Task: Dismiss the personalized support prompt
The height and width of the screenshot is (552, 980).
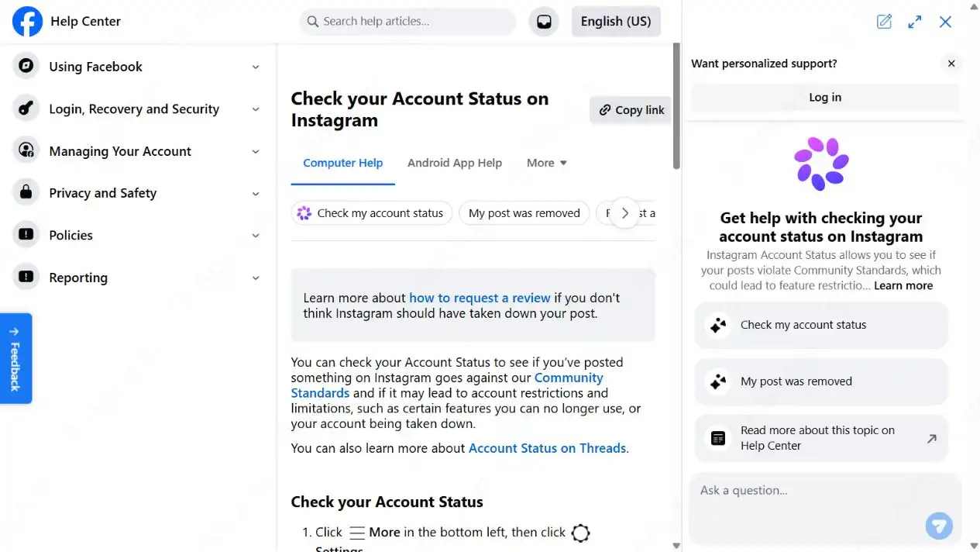Action: [951, 64]
